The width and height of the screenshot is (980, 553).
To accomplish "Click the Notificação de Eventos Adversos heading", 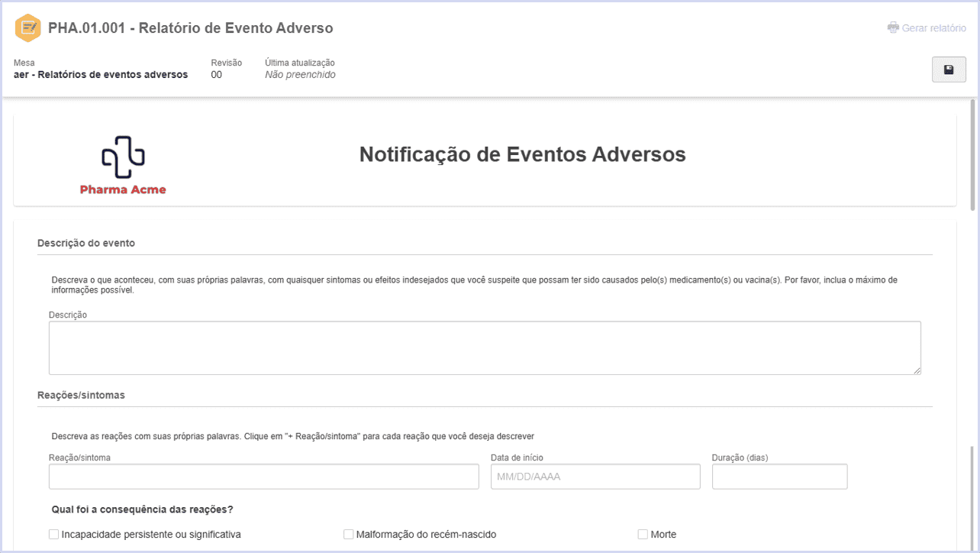I will [x=522, y=154].
